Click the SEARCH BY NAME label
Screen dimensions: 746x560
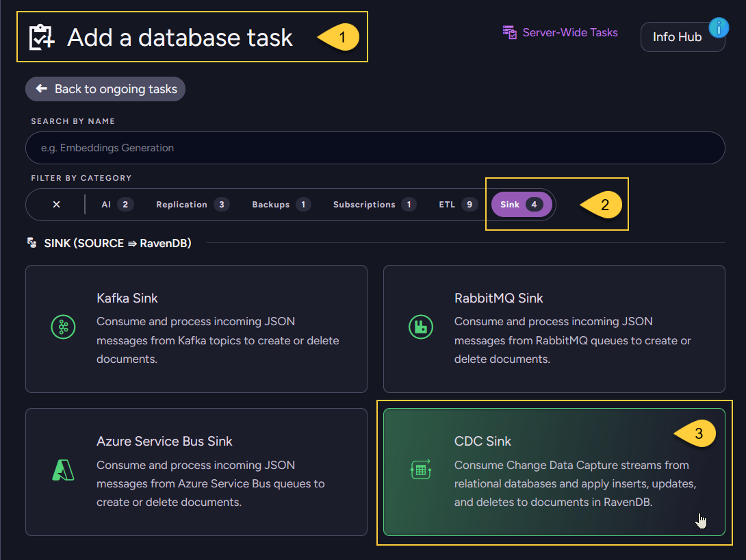coord(73,121)
